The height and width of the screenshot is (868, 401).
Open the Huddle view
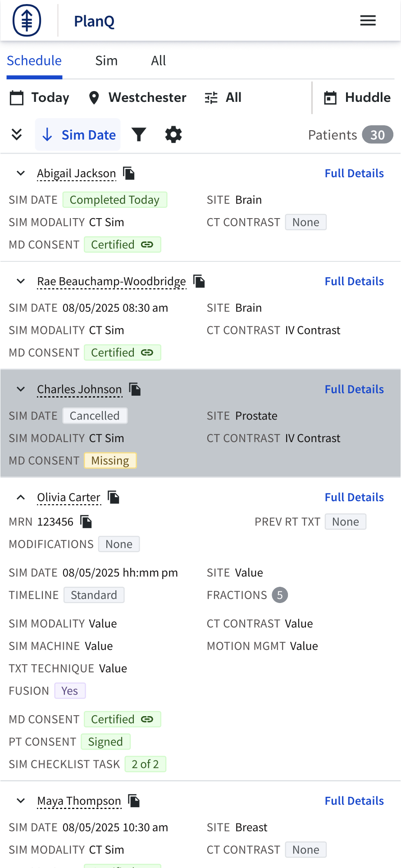(357, 98)
